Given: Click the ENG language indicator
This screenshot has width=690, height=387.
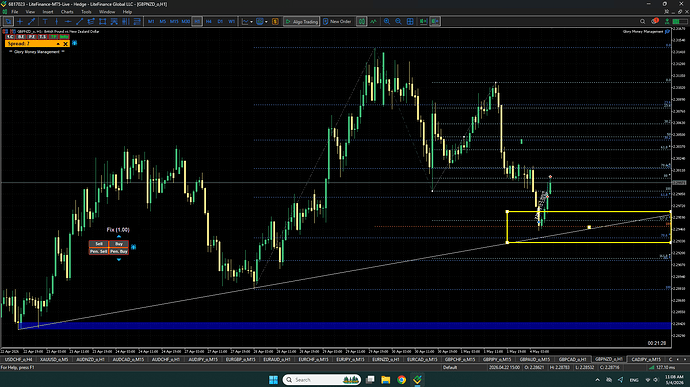Looking at the screenshot, I should (x=634, y=380).
